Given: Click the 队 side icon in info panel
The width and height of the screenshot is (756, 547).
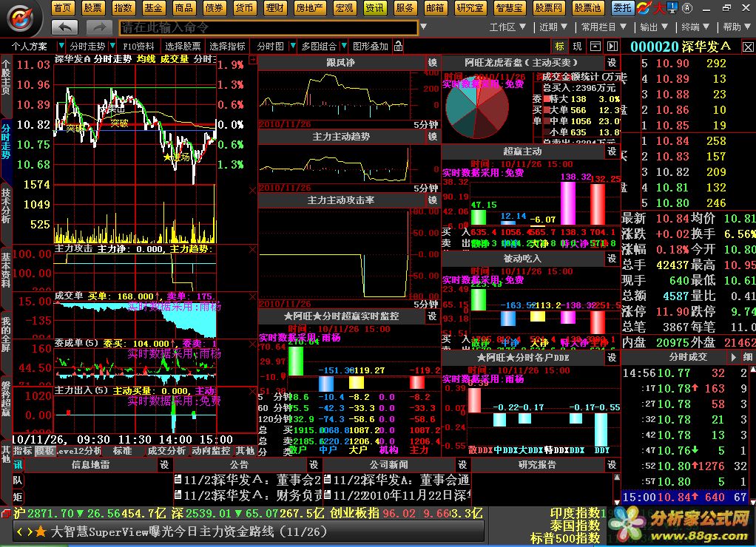Looking at the screenshot, I should click(18, 480).
